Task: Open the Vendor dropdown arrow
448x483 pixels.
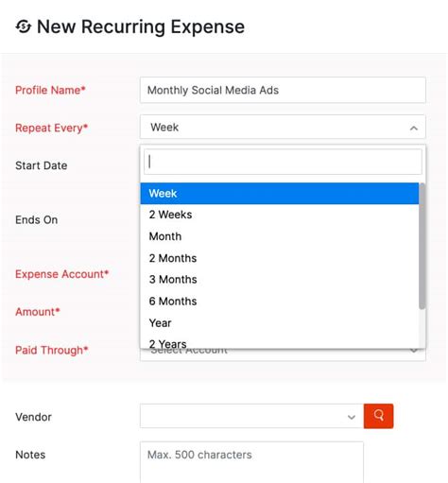Action: (352, 417)
